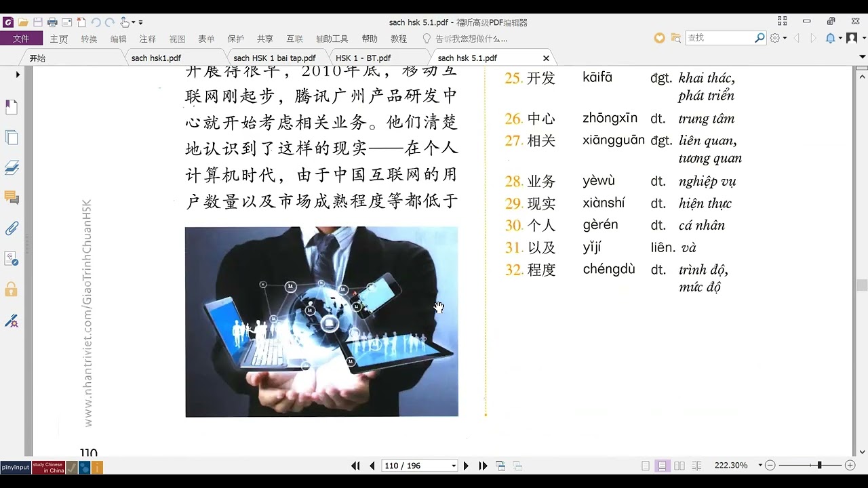The width and height of the screenshot is (868, 488).
Task: Switch to the 辅助工具 ribbon tab
Action: click(x=332, y=39)
